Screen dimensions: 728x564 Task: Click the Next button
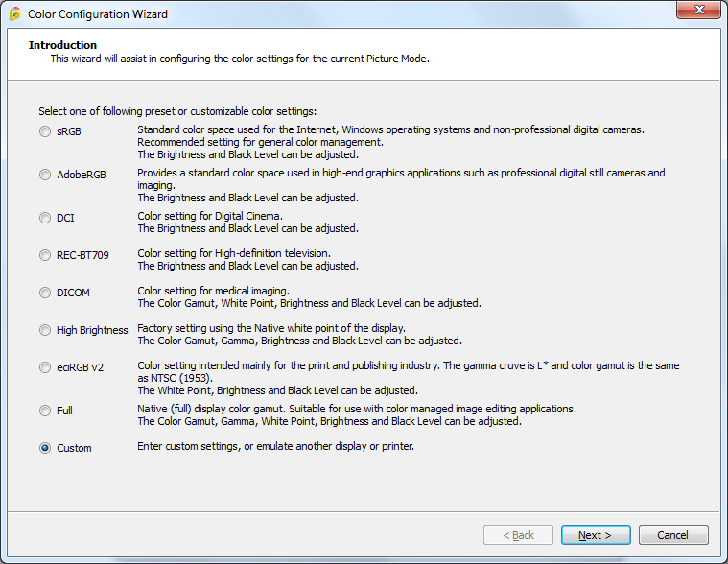[596, 535]
